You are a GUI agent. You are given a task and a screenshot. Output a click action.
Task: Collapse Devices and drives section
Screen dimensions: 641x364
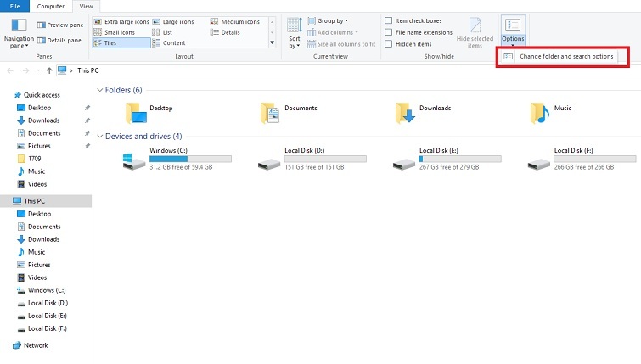(x=100, y=136)
